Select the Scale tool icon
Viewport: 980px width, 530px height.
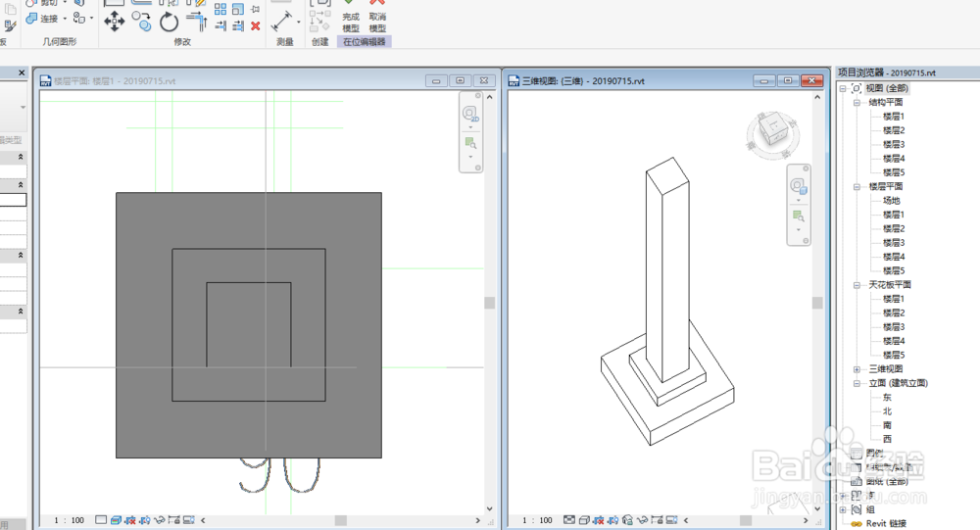point(237,9)
